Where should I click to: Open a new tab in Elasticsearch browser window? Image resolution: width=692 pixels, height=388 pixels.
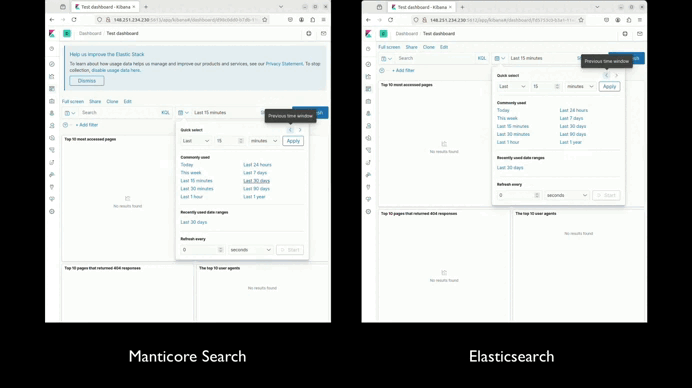(462, 7)
